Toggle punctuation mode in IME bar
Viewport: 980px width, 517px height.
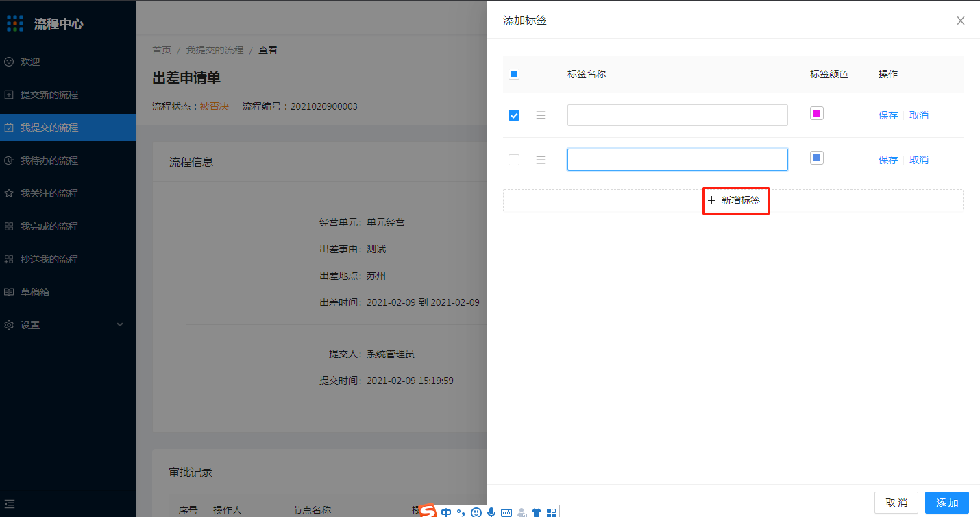click(x=461, y=512)
